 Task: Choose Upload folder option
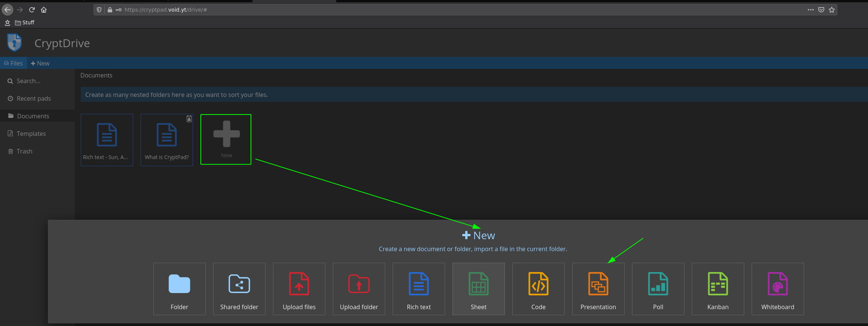(x=359, y=289)
